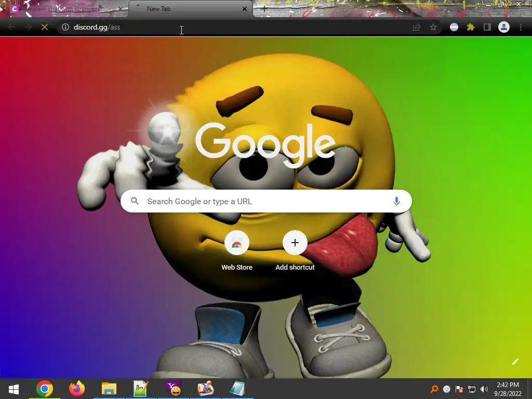Viewport: 532px width, 399px height.
Task: Open Notepad++ from the taskbar
Action: (141, 389)
